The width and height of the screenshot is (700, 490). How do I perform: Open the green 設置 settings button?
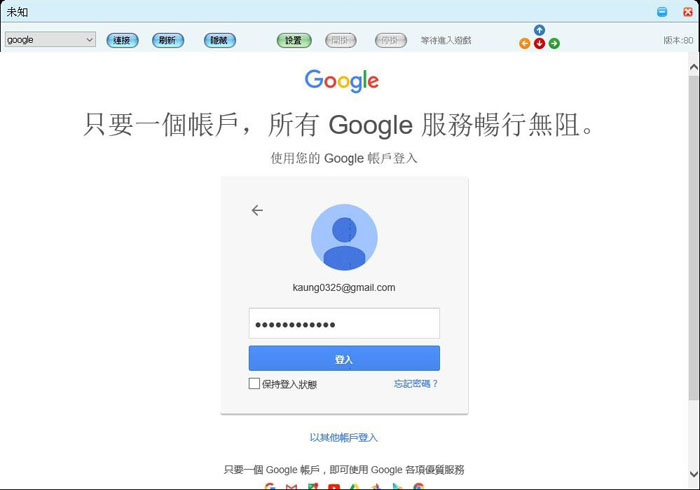pos(294,40)
